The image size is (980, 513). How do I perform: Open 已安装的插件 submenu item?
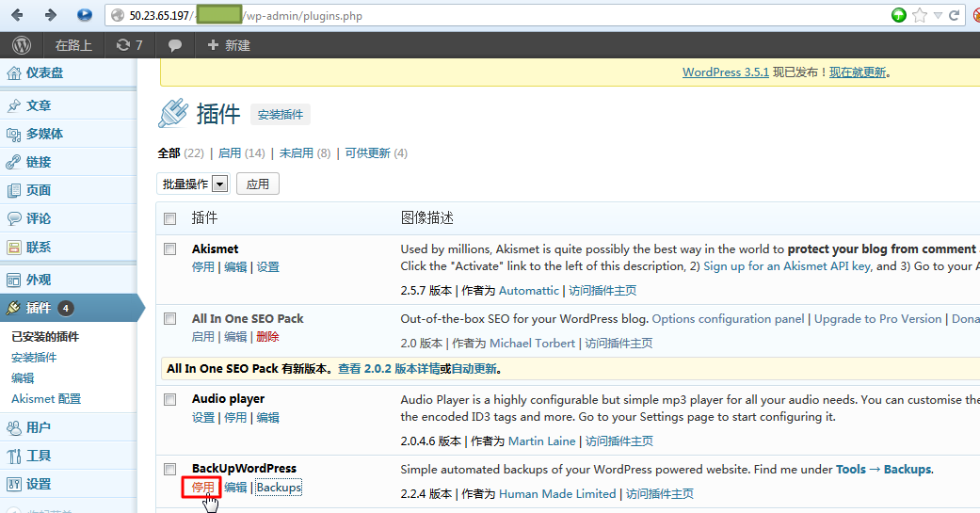coord(45,337)
